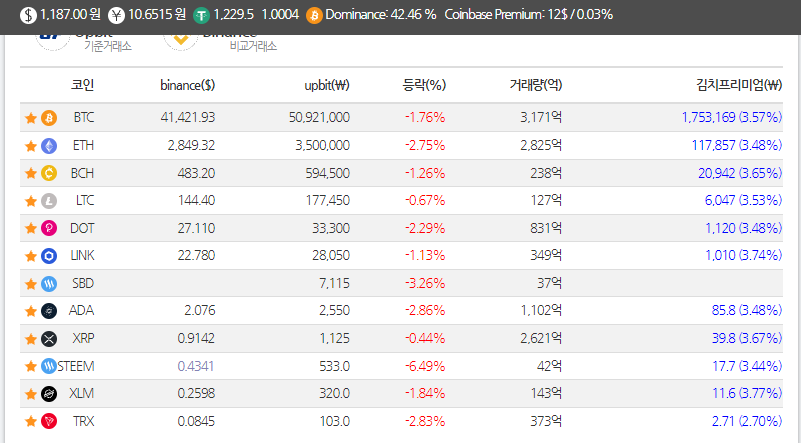Click the Tether icon in top bar
Image resolution: width=801 pixels, height=443 pixels.
(x=201, y=15)
